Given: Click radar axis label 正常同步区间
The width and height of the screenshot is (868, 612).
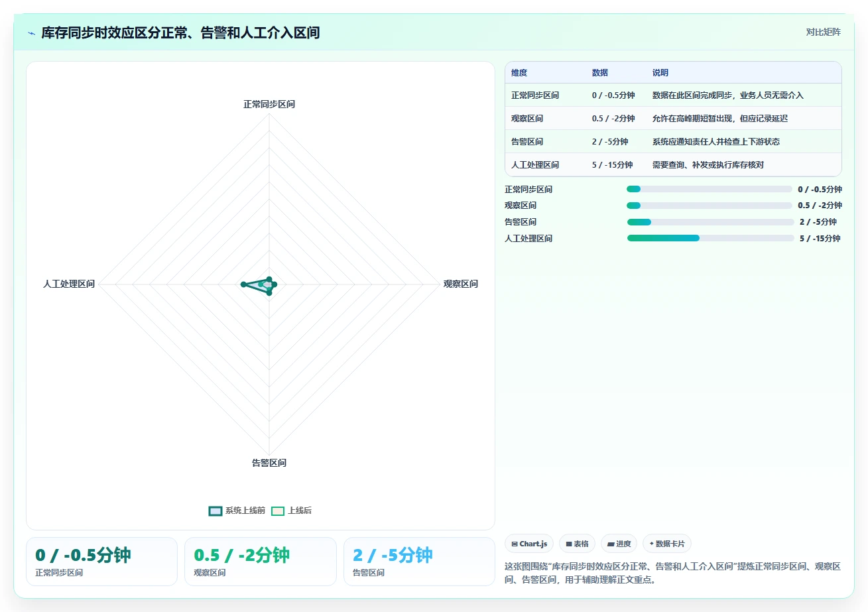Looking at the screenshot, I should point(269,105).
